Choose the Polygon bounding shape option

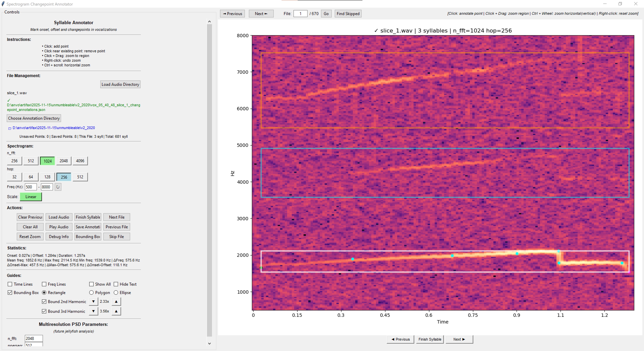pyautogui.click(x=92, y=292)
